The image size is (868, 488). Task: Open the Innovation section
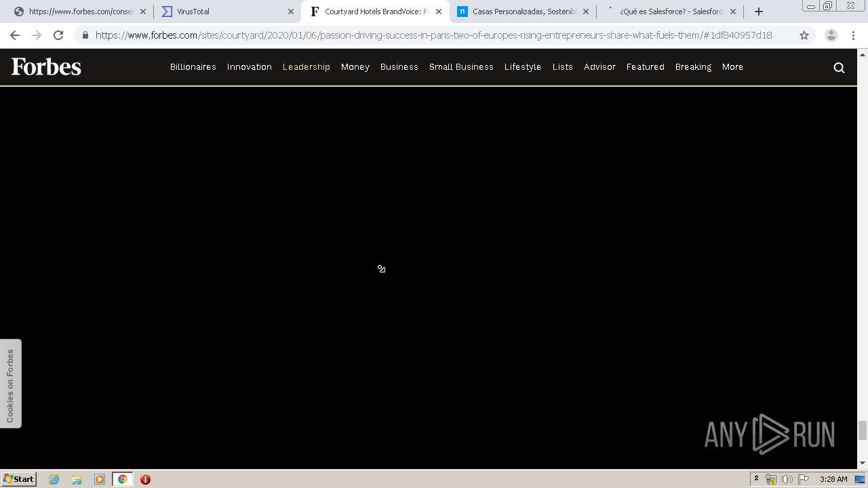point(250,66)
